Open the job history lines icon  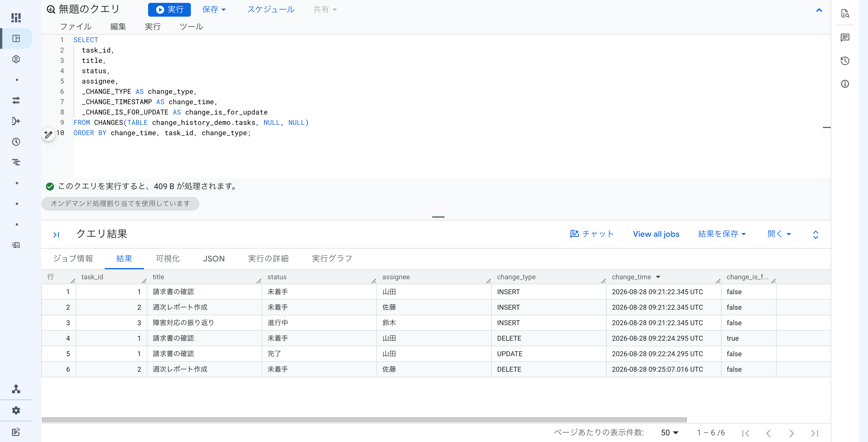point(16,162)
